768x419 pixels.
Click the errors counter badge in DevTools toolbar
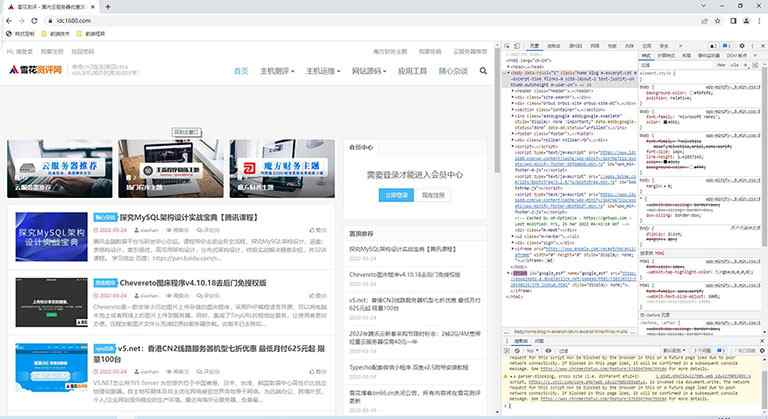click(x=713, y=46)
